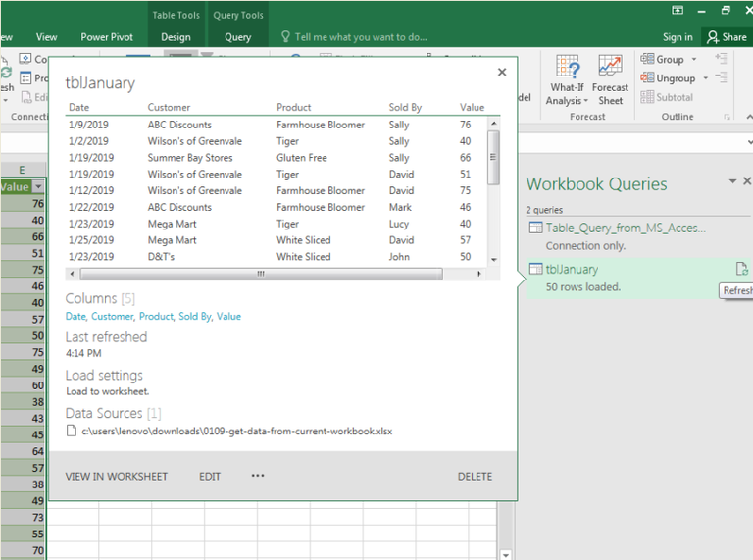Select Table_Query_from_MS_Access query
The image size is (753, 560).
coord(625,228)
